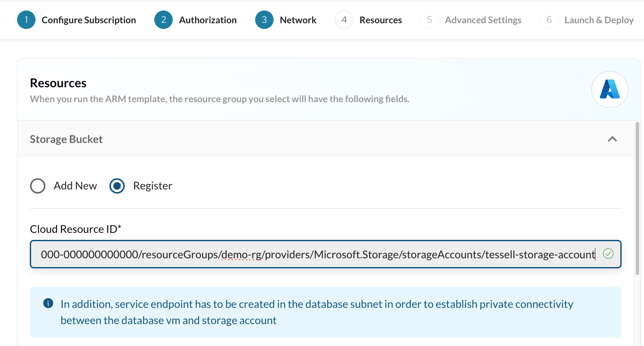Screen dimensions: 644x346
Task: Click step 2 circle icon
Action: pyautogui.click(x=164, y=20)
